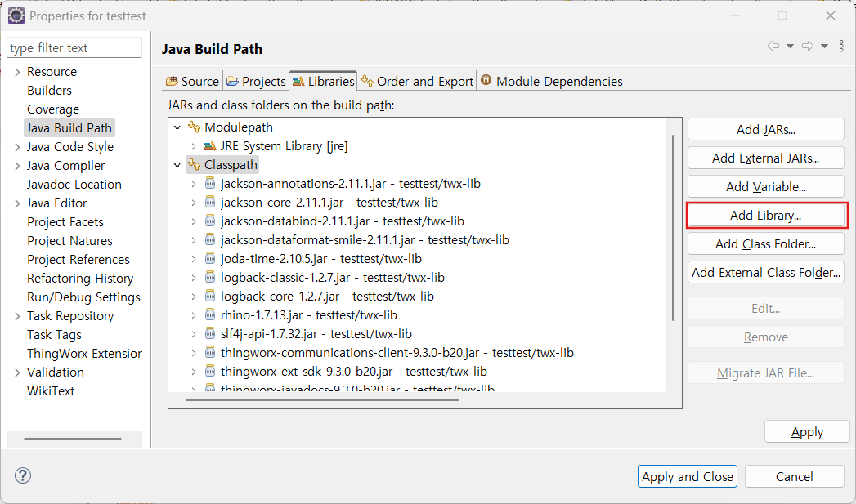Click the Add Library button
This screenshot has height=504, width=856.
765,216
